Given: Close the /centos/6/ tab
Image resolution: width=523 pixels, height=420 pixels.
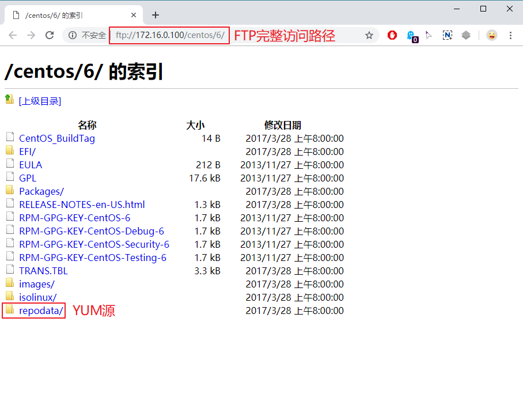Looking at the screenshot, I should click(134, 15).
